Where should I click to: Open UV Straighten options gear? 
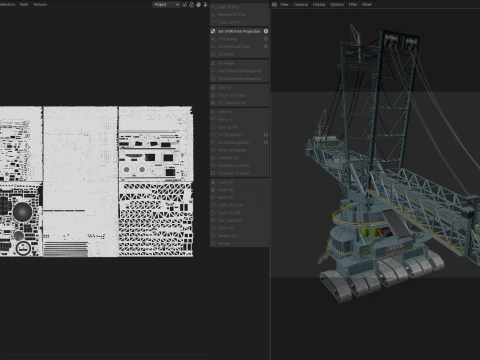pos(266,135)
